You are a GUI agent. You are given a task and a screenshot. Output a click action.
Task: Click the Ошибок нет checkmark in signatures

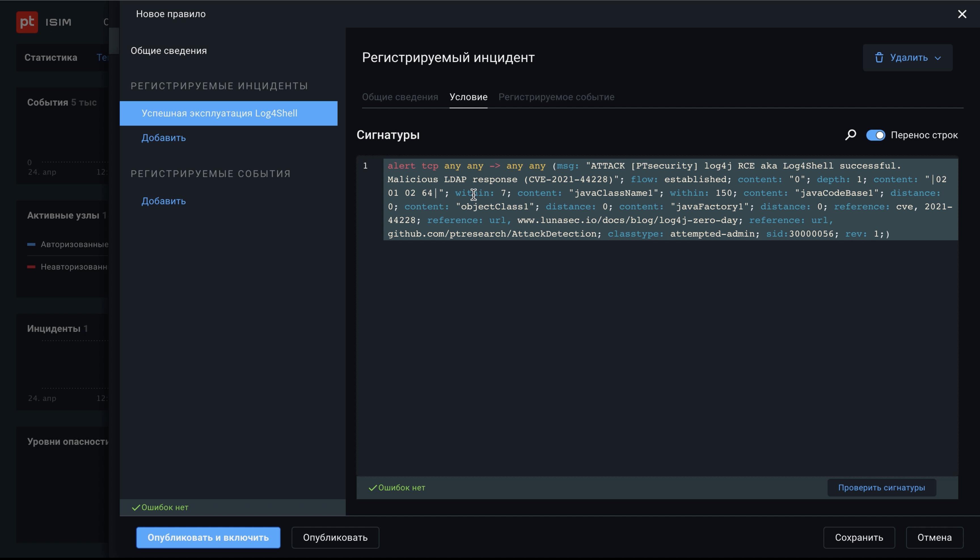372,488
